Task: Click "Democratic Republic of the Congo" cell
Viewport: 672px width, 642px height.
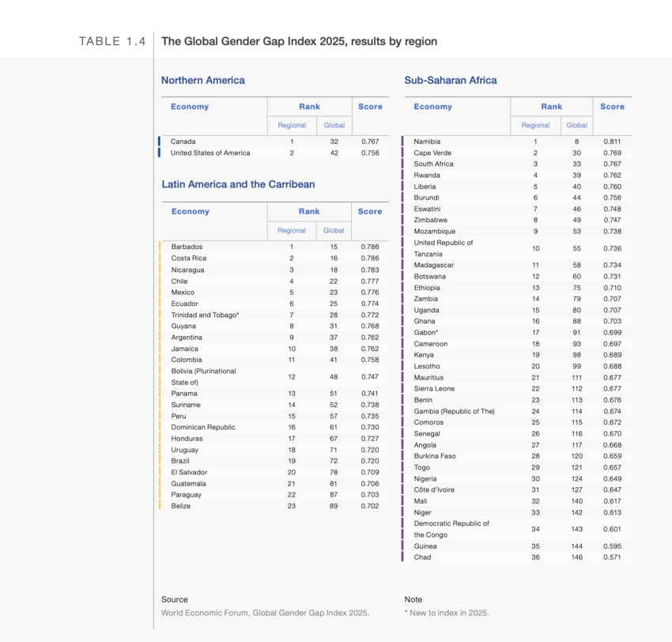Action: click(451, 529)
